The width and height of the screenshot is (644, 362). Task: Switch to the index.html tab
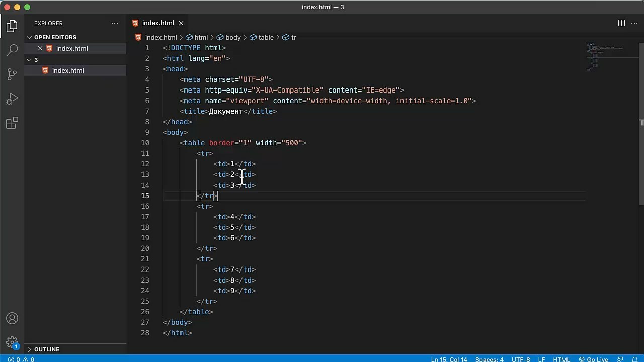[158, 23]
